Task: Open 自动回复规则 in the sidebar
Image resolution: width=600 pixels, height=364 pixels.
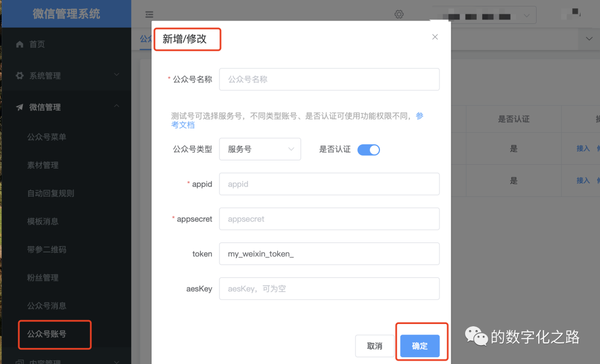Action: pos(51,194)
